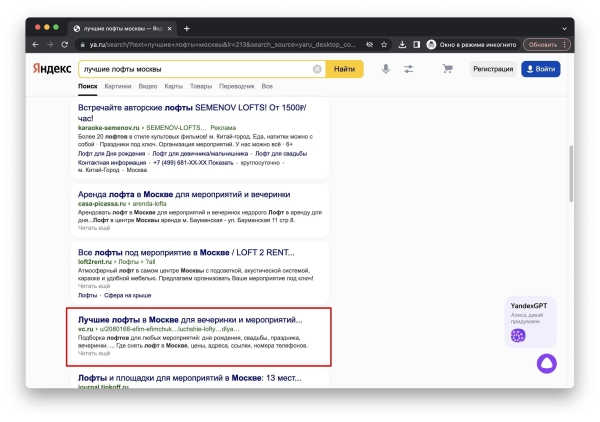Click the Войти login button
600x422 pixels.
coord(541,69)
